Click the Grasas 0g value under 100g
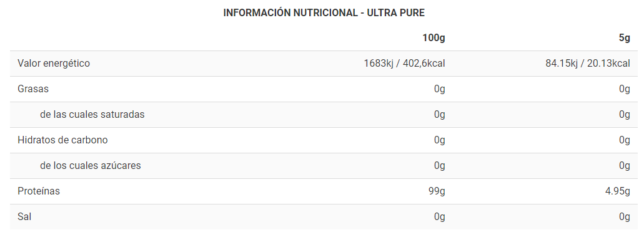 coord(440,89)
